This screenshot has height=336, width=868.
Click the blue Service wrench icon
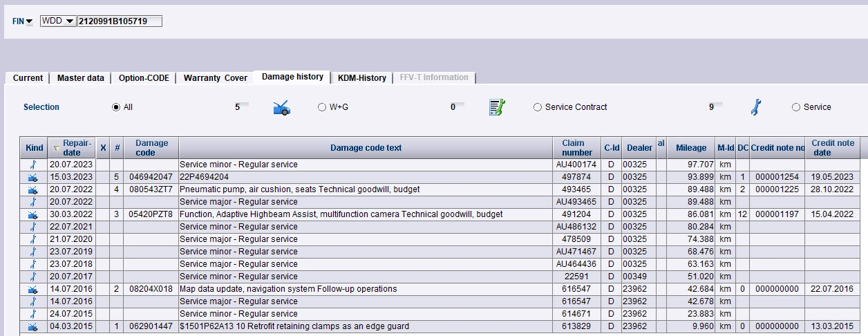755,107
